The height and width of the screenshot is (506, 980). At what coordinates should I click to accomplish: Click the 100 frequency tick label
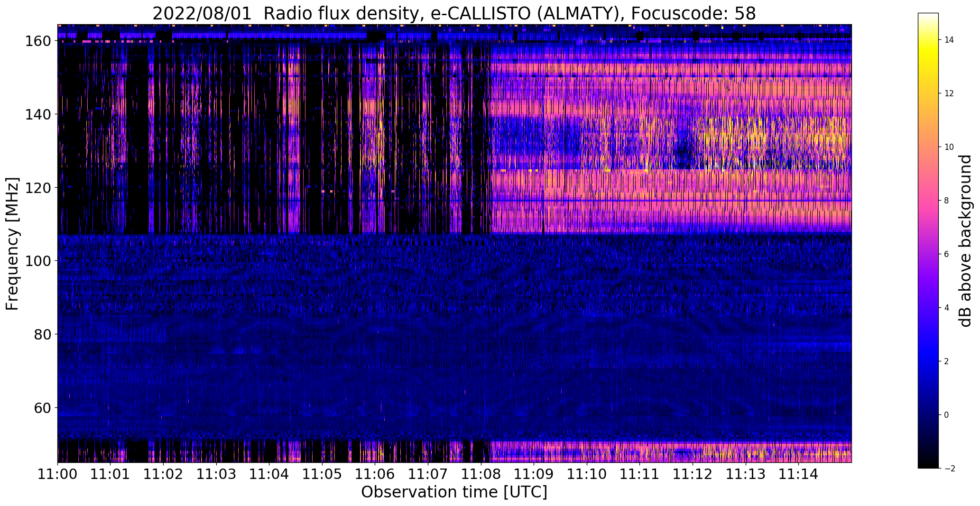38,261
